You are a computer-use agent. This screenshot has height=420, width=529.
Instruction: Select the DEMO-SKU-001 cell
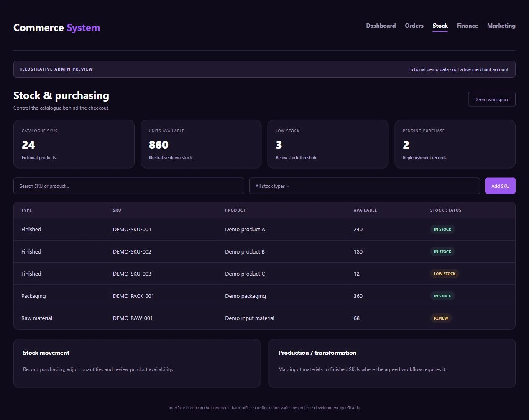[132, 229]
